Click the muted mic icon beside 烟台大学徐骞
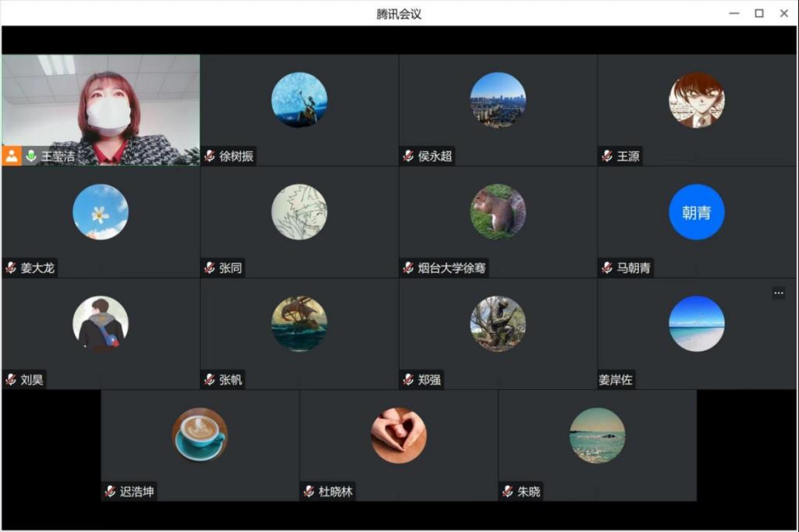This screenshot has height=532, width=799. coord(408,268)
